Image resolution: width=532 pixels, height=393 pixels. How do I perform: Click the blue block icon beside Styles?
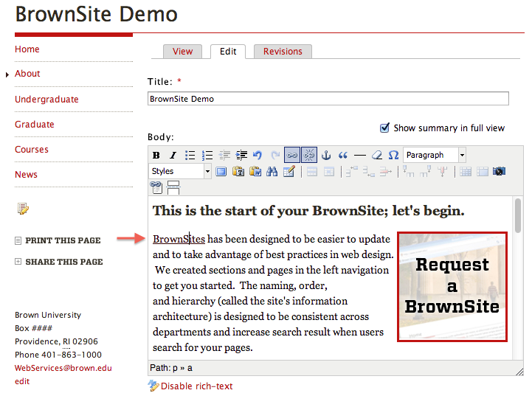221,172
